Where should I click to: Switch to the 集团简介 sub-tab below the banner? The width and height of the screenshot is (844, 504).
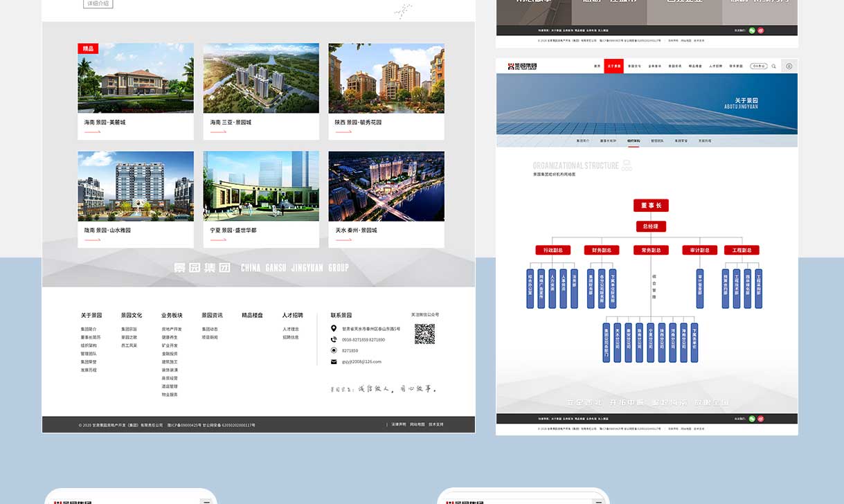click(583, 141)
